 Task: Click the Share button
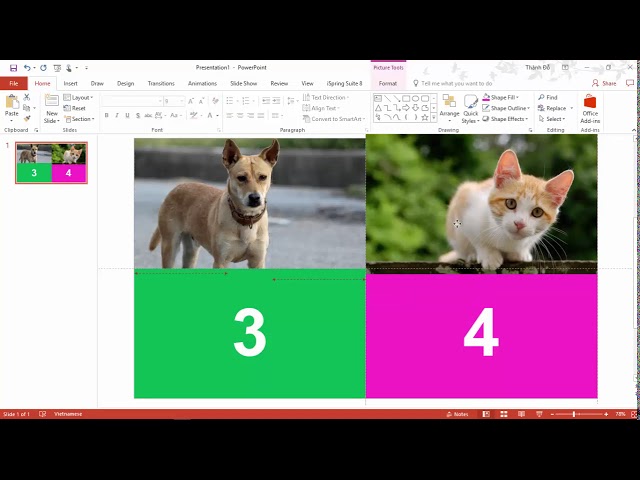604,84
